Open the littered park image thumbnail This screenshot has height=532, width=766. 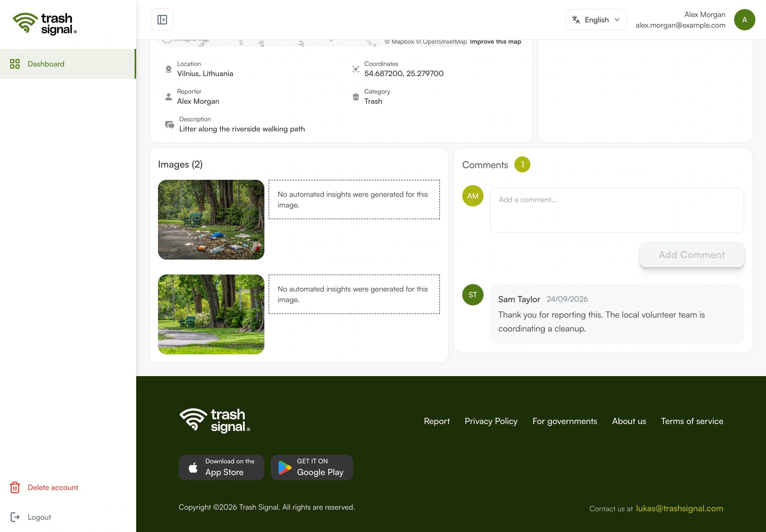(211, 220)
